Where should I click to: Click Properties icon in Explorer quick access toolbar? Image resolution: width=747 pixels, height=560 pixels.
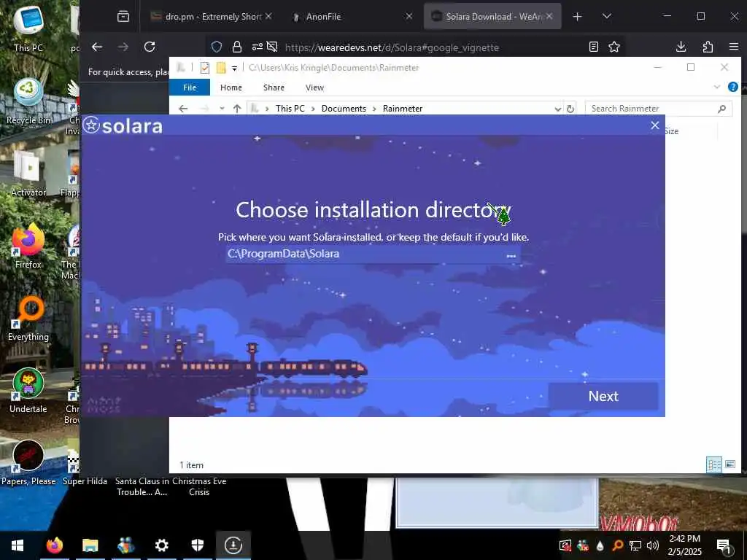coord(205,68)
